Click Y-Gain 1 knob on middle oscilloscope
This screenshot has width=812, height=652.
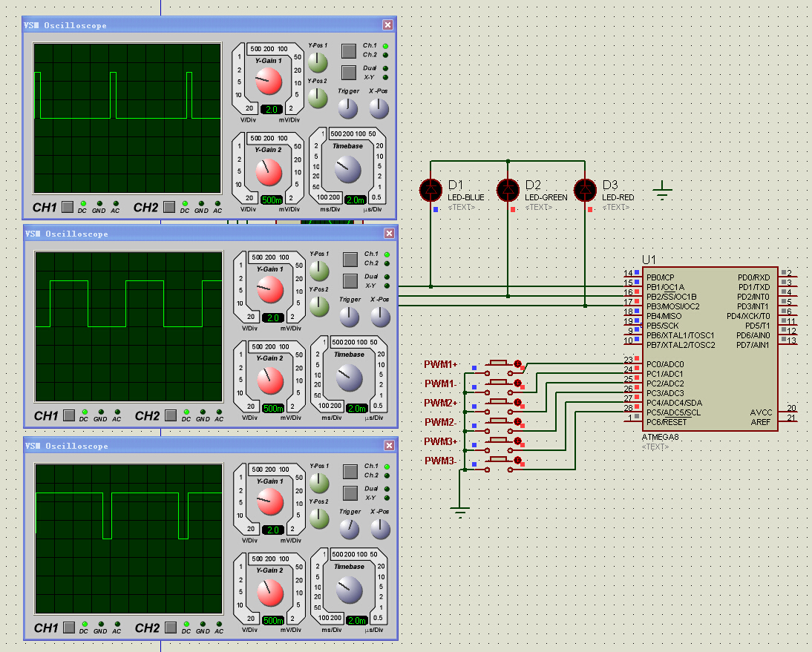(x=269, y=290)
